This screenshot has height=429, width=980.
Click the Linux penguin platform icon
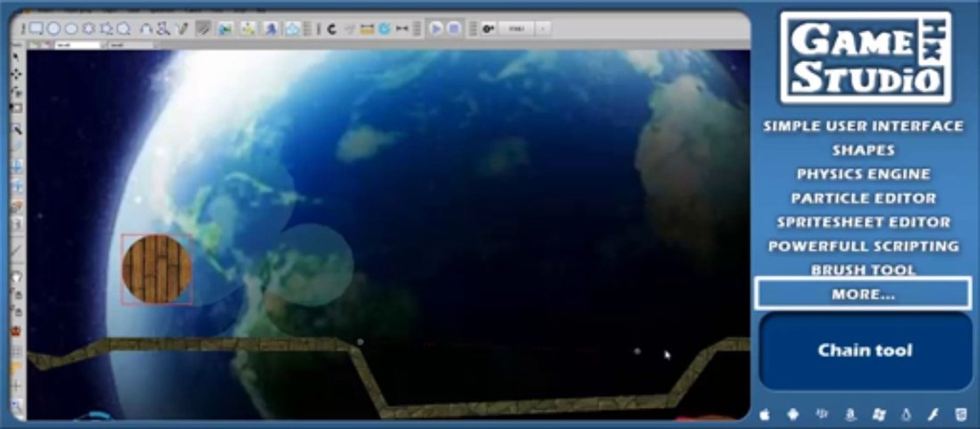pyautogui.click(x=906, y=414)
